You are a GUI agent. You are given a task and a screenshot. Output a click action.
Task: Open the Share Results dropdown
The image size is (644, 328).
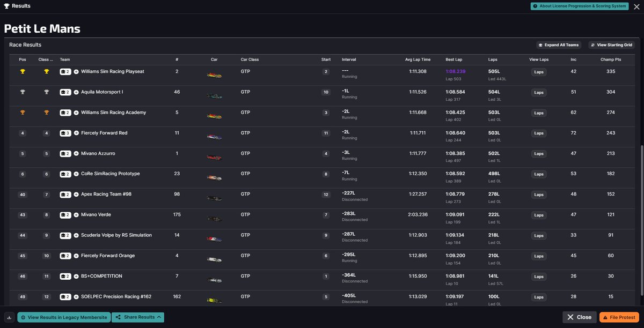point(138,317)
